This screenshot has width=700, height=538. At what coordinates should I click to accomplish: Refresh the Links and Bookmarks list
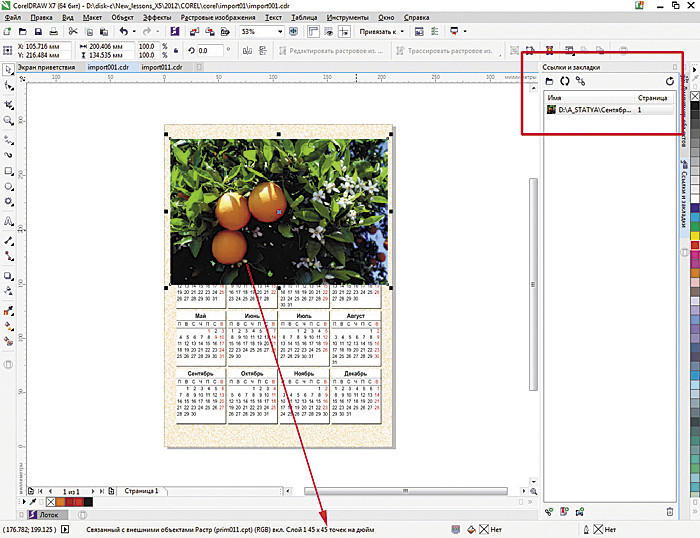(x=670, y=80)
